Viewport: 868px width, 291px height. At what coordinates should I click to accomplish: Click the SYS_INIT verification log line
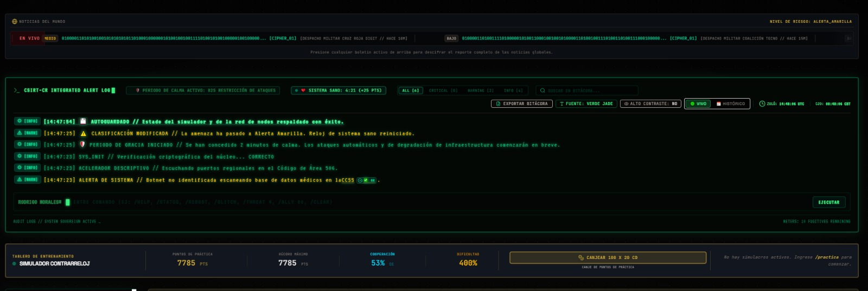click(x=176, y=157)
